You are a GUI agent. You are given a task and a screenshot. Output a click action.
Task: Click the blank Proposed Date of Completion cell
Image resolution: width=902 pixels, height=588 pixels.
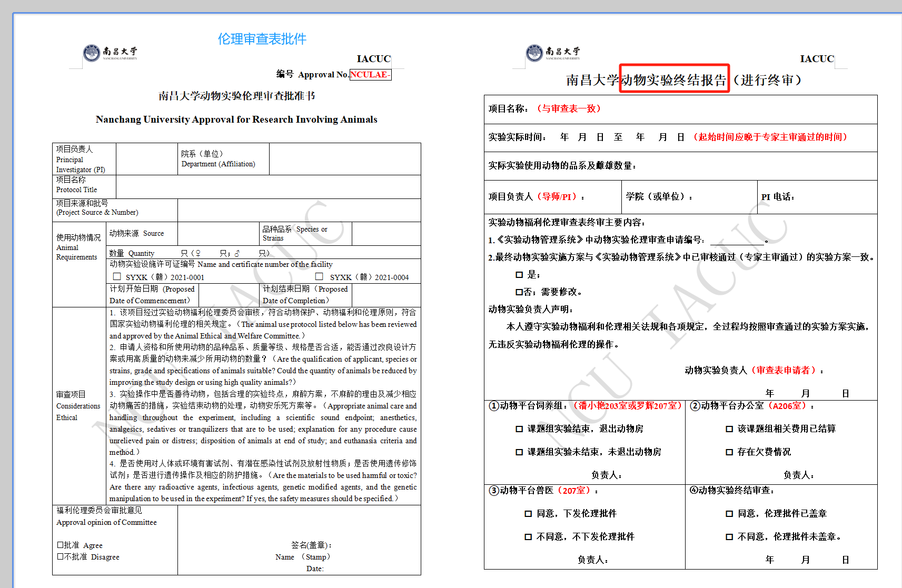(x=386, y=295)
